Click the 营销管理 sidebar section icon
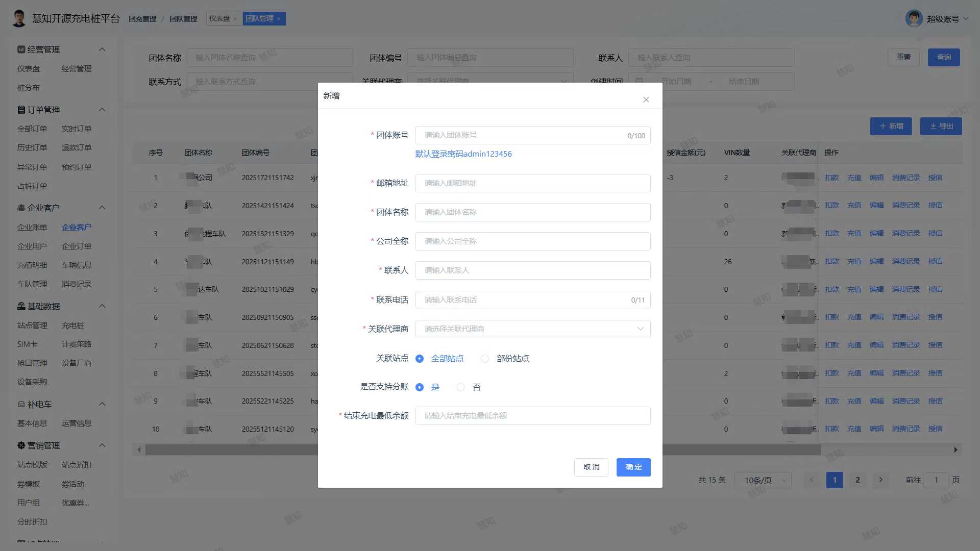This screenshot has width=980, height=551. [x=21, y=445]
